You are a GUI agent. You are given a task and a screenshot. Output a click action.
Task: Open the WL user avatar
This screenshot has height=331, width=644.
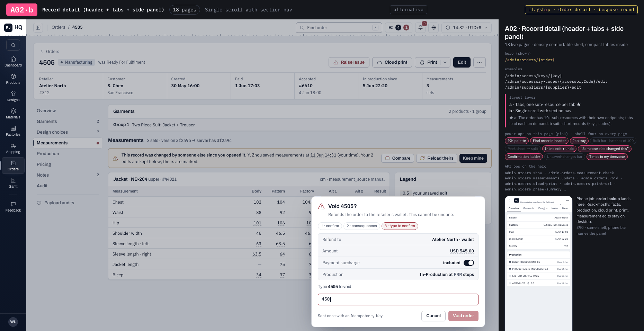[13, 322]
